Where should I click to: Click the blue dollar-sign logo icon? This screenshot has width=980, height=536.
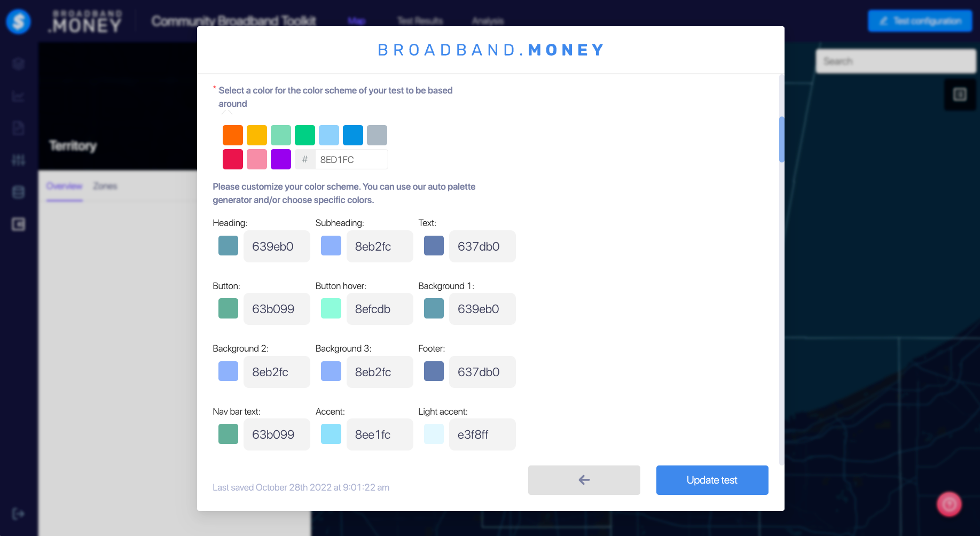[x=19, y=21]
